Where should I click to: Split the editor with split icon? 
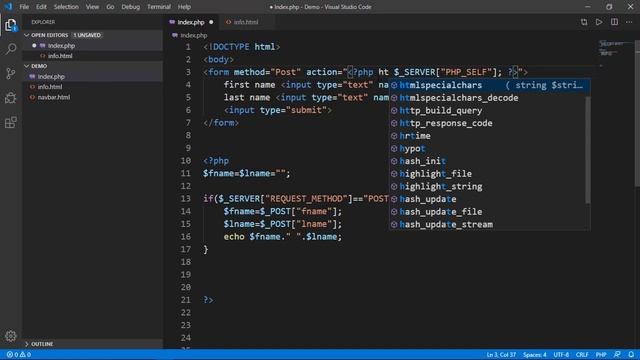614,22
